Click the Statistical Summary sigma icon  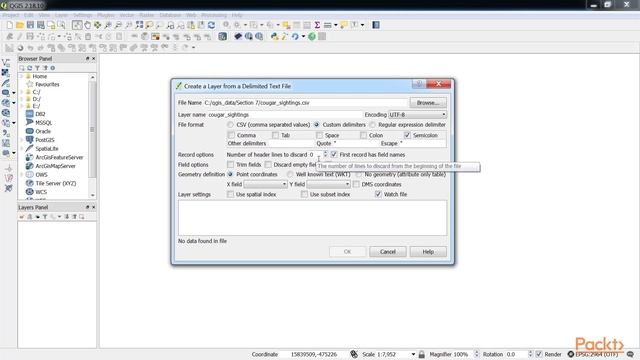tap(317, 25)
